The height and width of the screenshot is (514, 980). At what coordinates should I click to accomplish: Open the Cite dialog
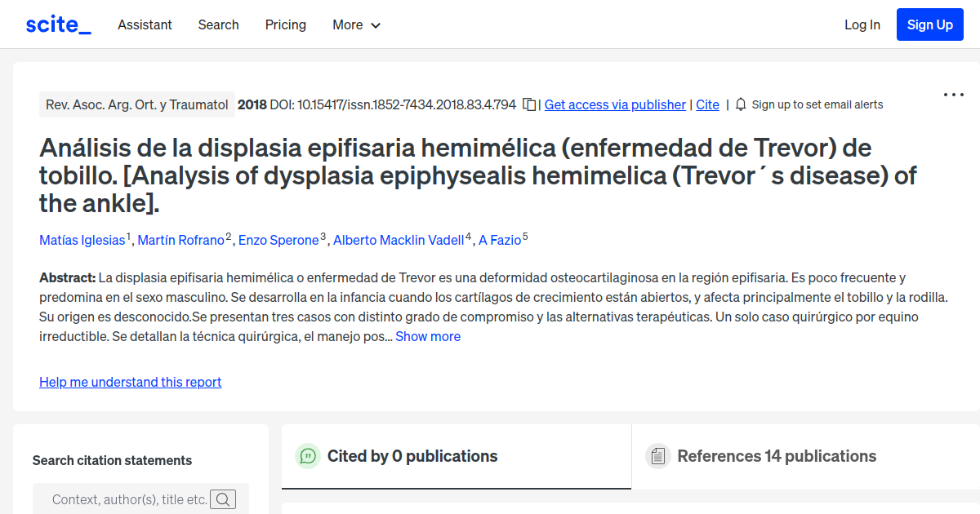pos(707,104)
